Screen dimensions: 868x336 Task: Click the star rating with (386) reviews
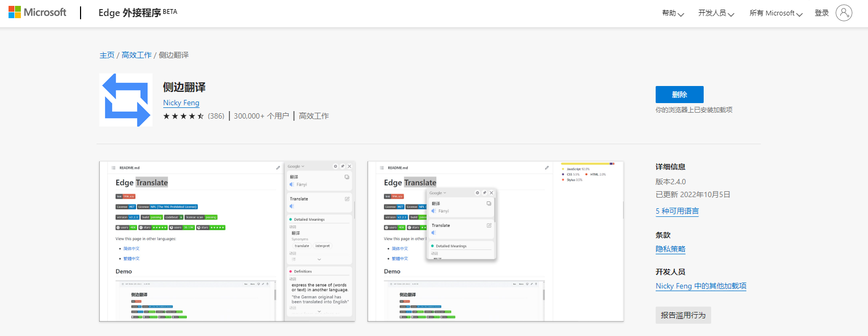194,116
